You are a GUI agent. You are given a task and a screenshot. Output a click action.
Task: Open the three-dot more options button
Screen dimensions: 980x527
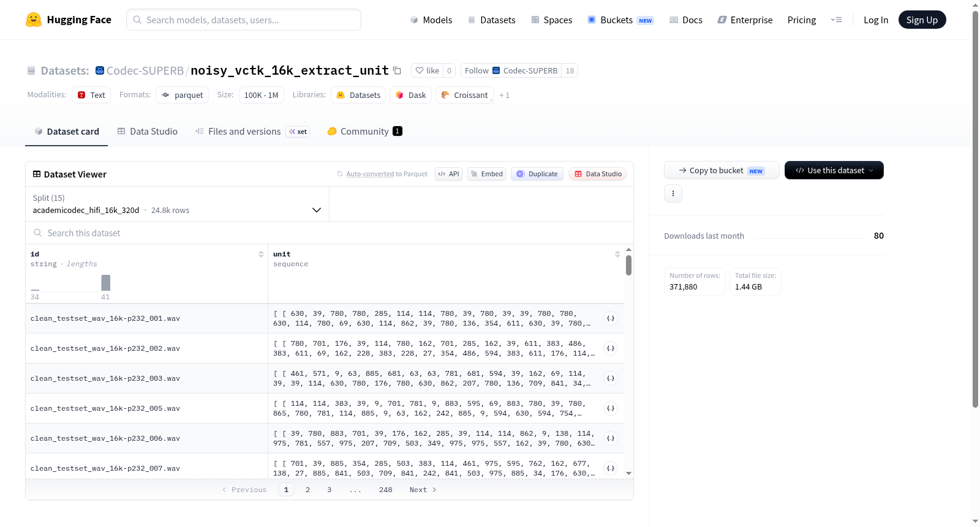673,193
